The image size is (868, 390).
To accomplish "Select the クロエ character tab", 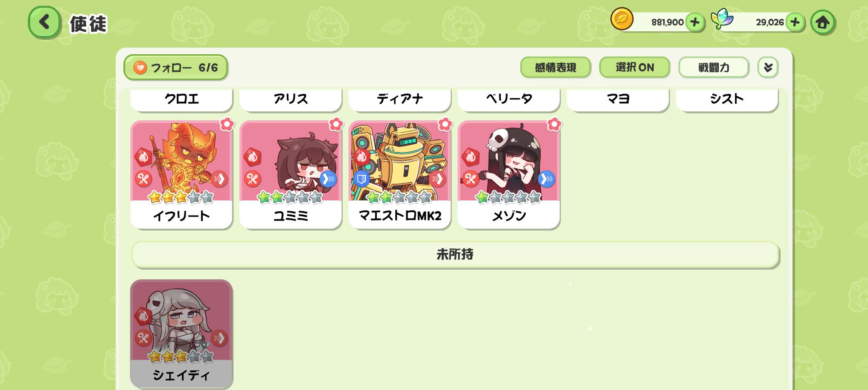I will pyautogui.click(x=181, y=99).
